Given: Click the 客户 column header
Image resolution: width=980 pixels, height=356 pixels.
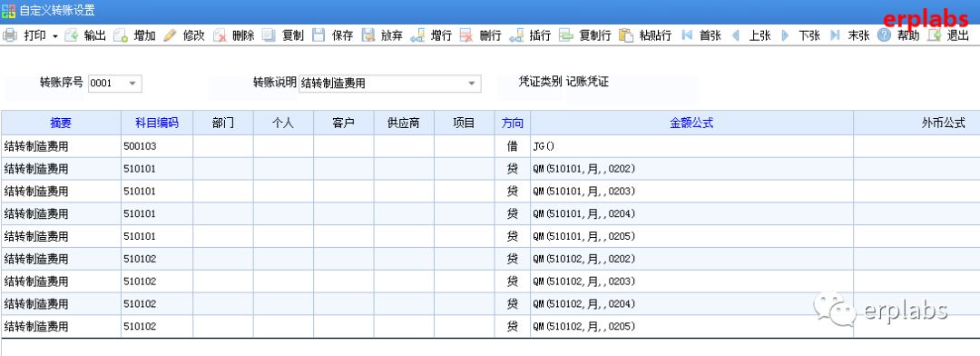Looking at the screenshot, I should (344, 124).
